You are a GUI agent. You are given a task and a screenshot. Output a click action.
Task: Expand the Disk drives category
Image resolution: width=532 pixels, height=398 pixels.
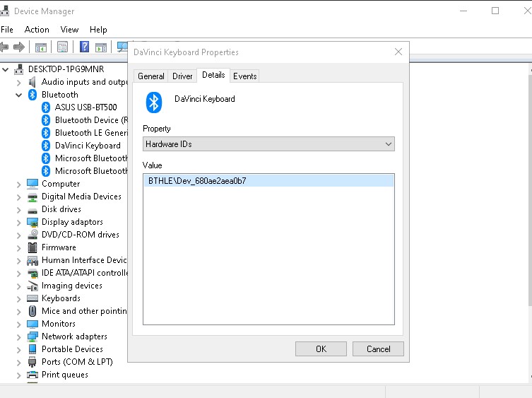tap(19, 210)
